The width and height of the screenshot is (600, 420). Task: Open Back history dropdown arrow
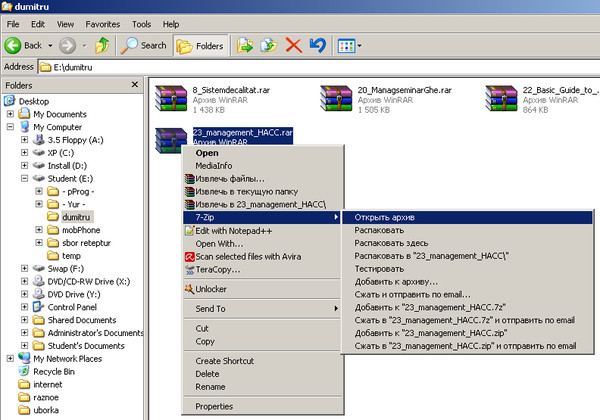pos(50,46)
